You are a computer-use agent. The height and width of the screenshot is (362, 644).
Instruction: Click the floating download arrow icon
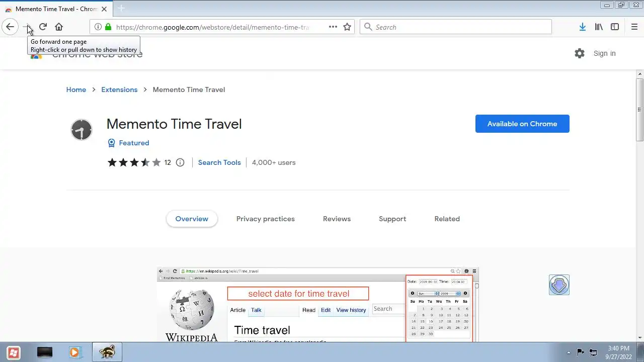559,285
